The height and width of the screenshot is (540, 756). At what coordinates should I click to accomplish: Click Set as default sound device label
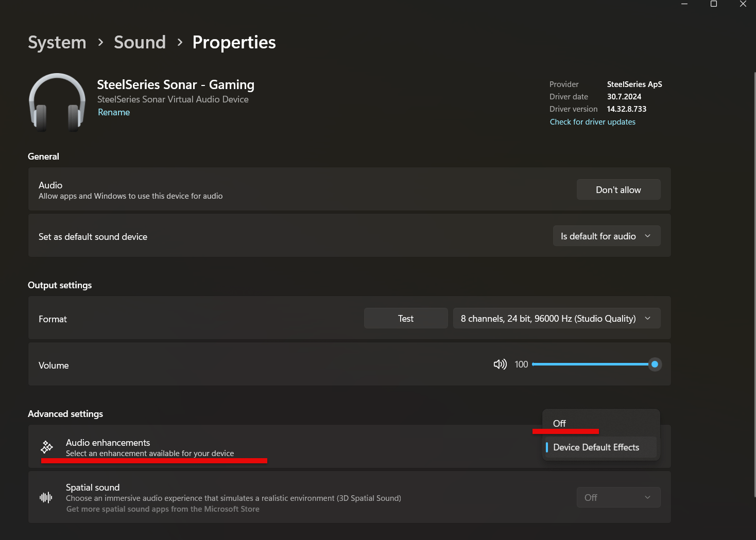pos(93,237)
